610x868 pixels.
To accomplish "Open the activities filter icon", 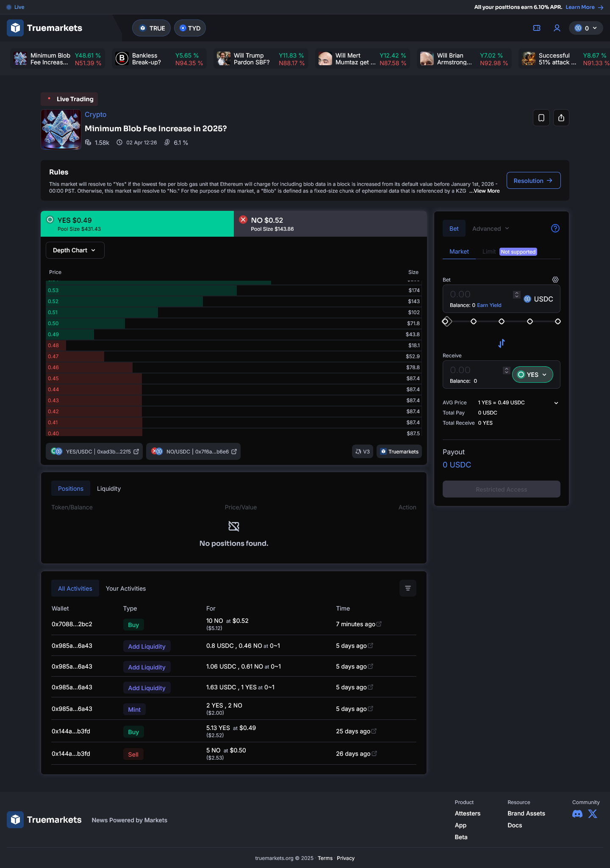I will coord(408,588).
